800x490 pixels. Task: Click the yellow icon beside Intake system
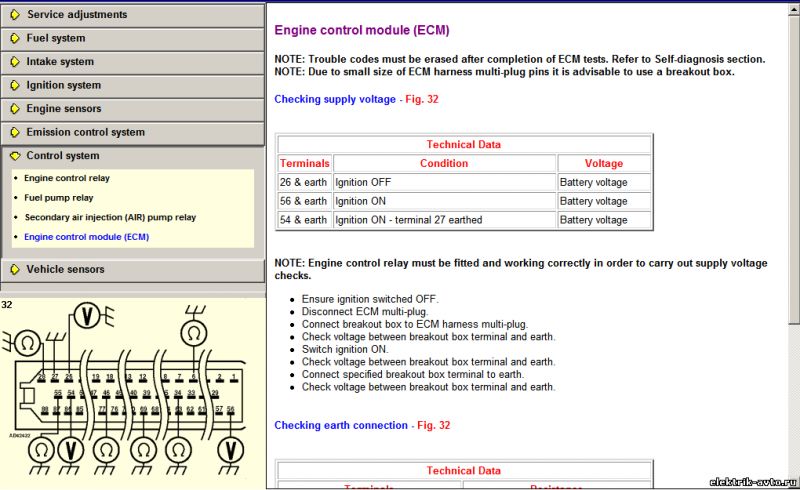tap(15, 62)
